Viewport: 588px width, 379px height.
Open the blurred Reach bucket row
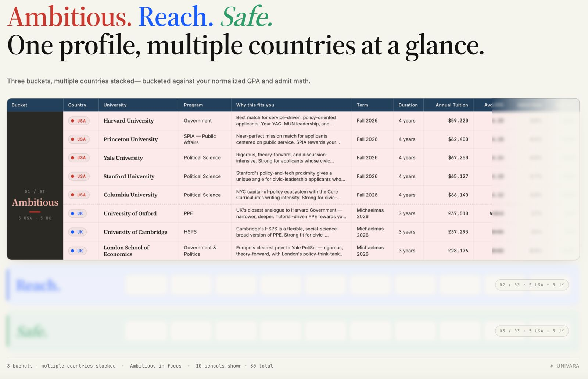coord(293,285)
